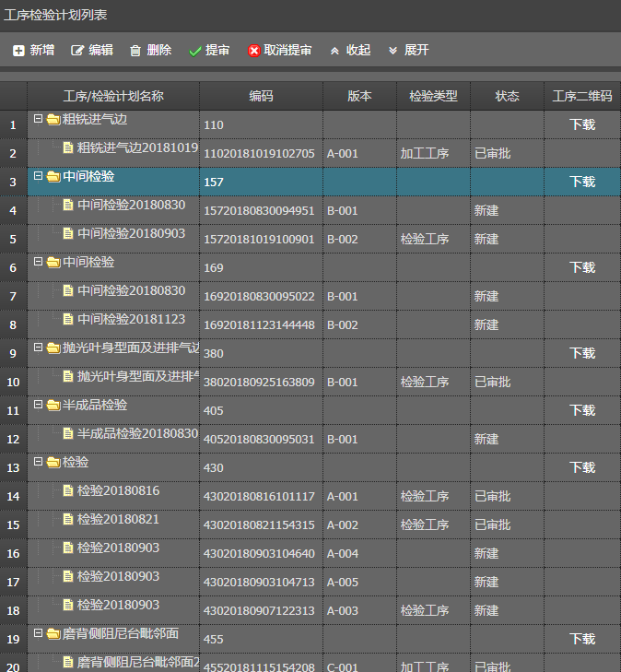Click the 删除 (delete) trash icon
This screenshot has height=672, width=621.
[x=135, y=51]
